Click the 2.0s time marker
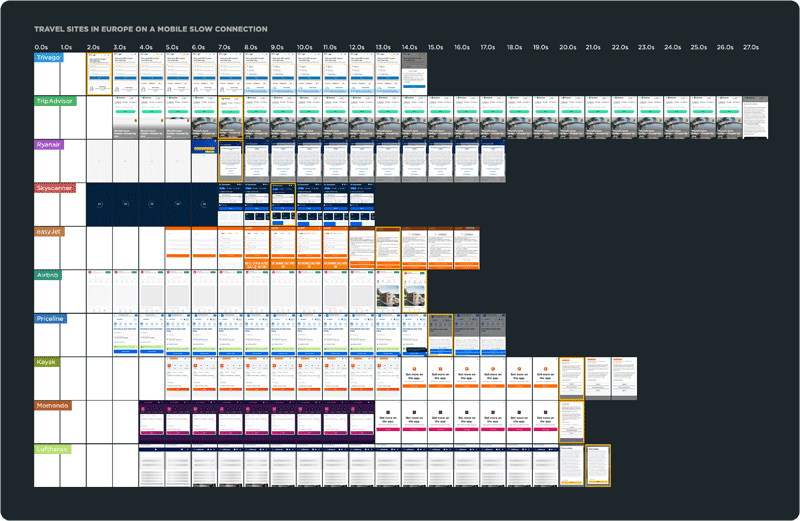The width and height of the screenshot is (800, 521). pos(93,47)
